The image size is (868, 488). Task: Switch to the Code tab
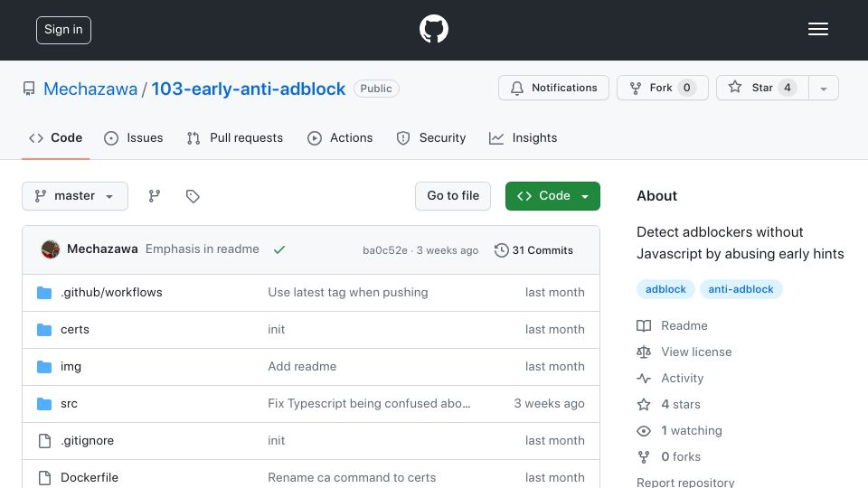point(55,137)
